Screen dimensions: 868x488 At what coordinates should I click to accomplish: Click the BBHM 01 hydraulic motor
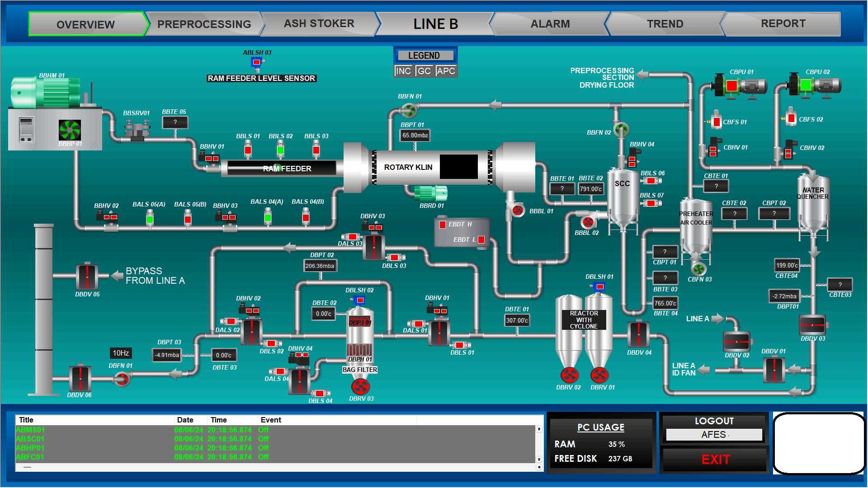(x=45, y=92)
